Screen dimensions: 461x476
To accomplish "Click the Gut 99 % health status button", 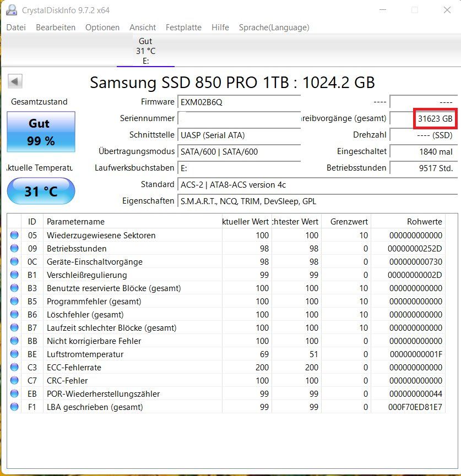I will 41,132.
